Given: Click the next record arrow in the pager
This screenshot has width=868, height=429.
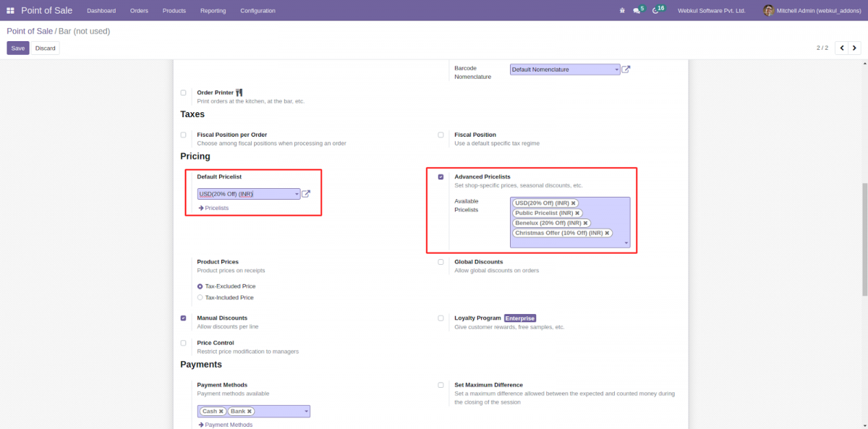Looking at the screenshot, I should tap(854, 47).
